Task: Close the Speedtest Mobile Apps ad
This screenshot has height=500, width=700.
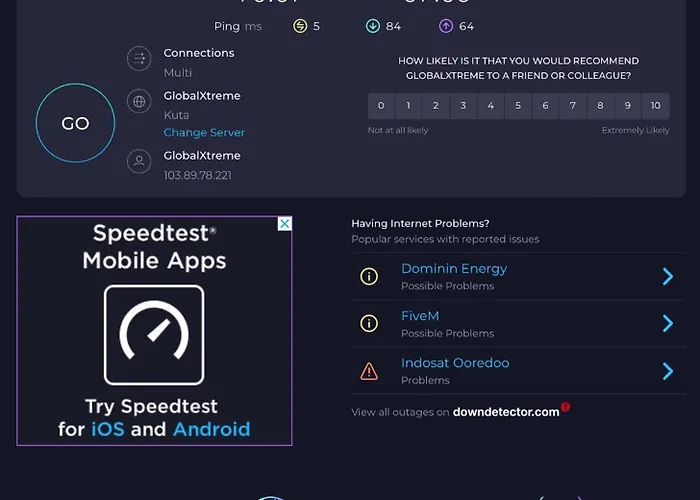Action: point(285,224)
